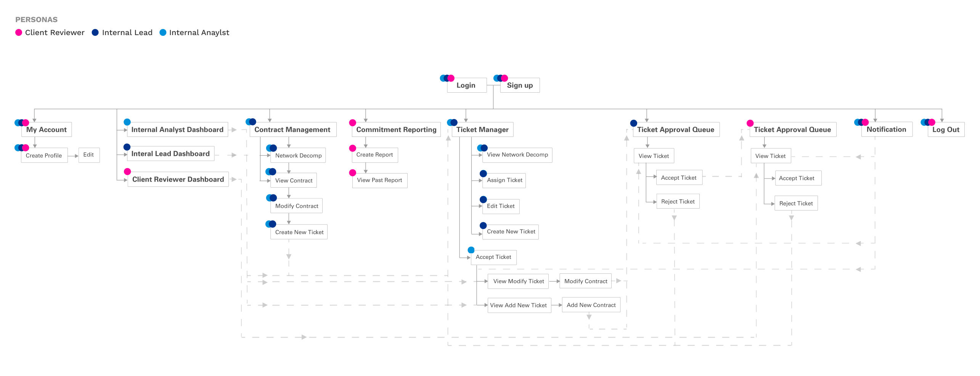
Task: Select the Sign up box
Action: click(x=520, y=85)
